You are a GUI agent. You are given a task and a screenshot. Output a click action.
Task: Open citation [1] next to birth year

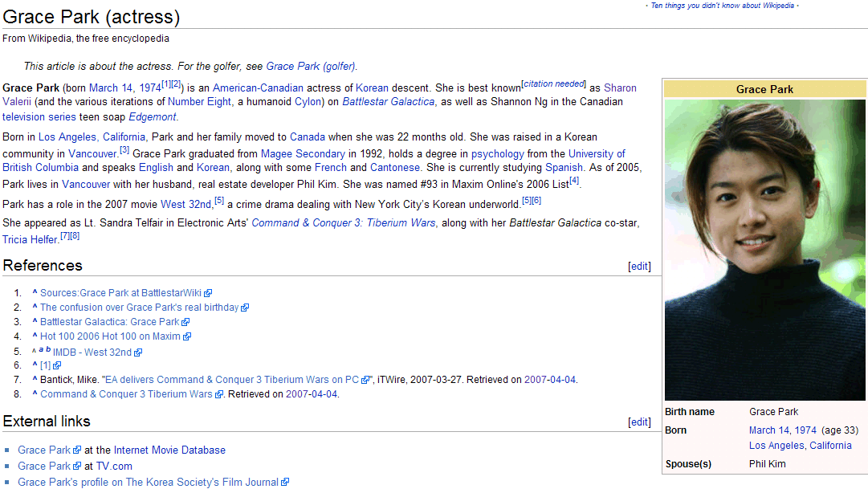(x=166, y=84)
